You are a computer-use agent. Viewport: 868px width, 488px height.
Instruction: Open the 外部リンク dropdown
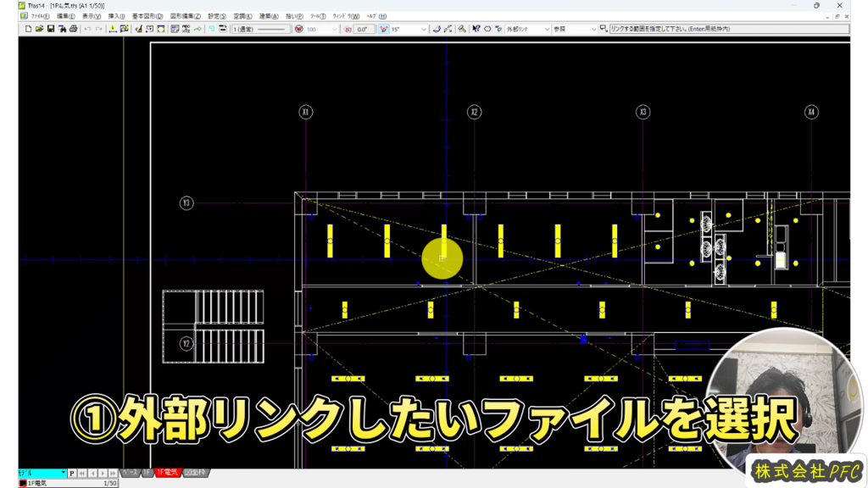pyautogui.click(x=527, y=29)
